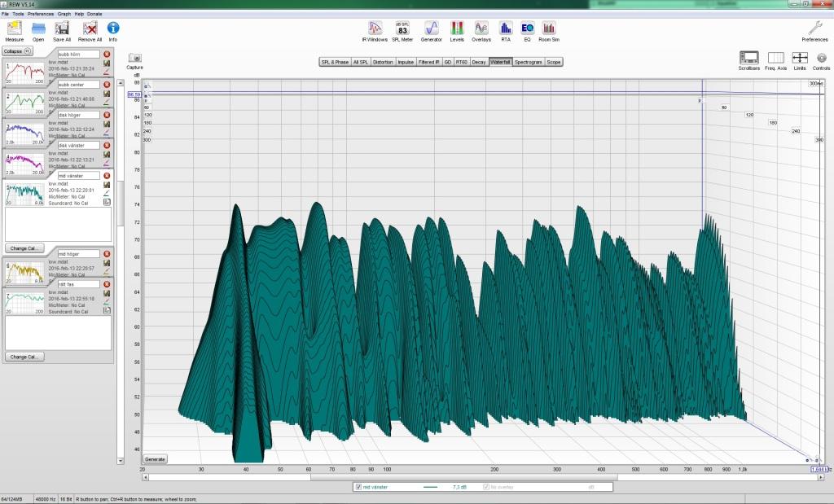This screenshot has width=834, height=504.
Task: Switch to the Scope tab
Action: click(554, 62)
